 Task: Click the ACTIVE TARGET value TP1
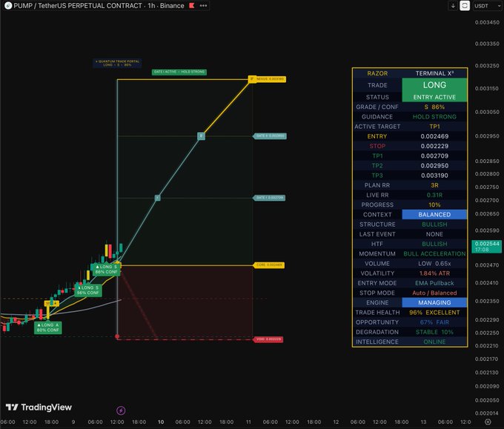pos(434,127)
